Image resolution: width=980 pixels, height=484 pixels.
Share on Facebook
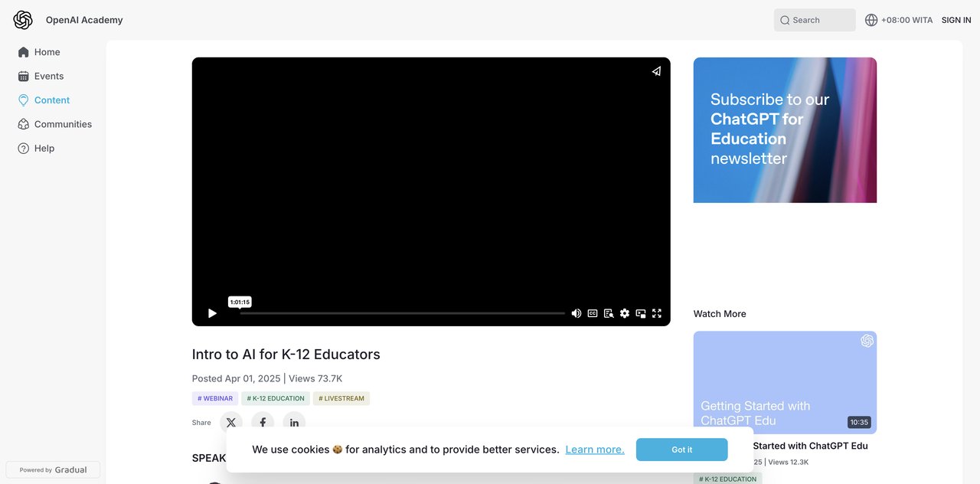[x=263, y=423]
